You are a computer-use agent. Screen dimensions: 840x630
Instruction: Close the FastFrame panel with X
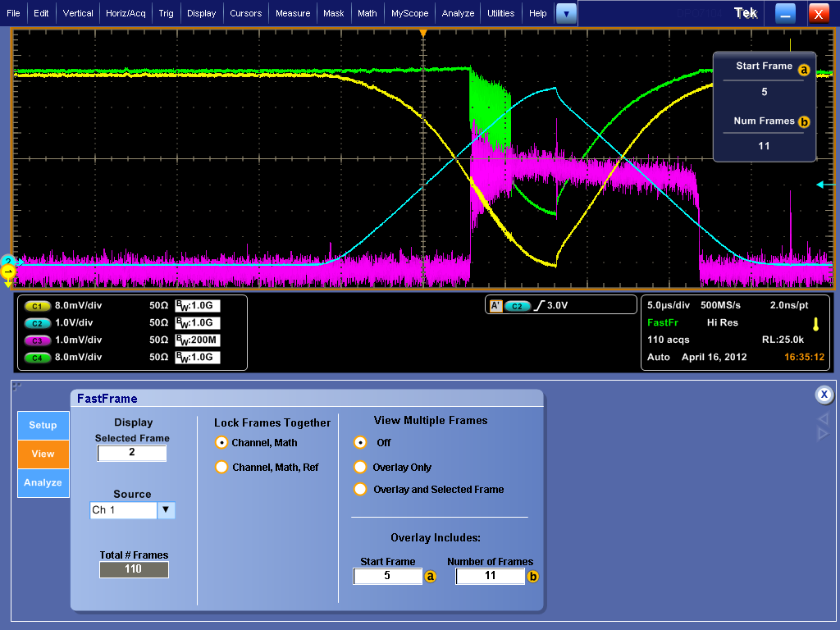[x=824, y=395]
